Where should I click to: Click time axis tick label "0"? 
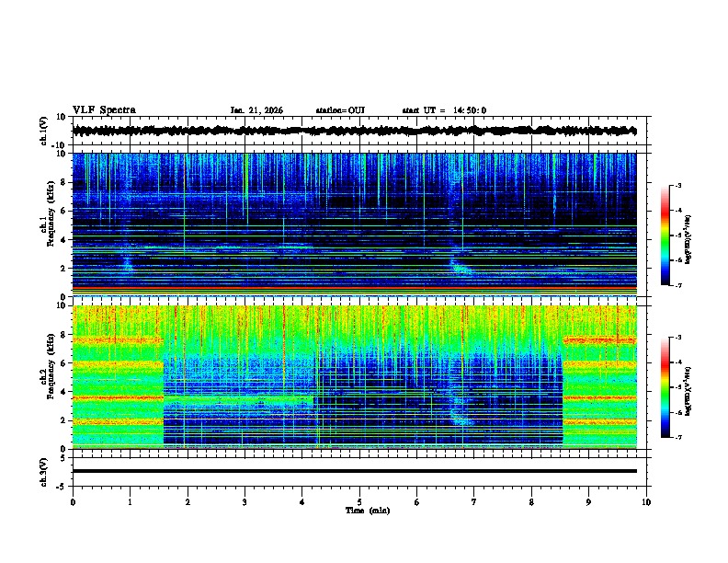73,502
